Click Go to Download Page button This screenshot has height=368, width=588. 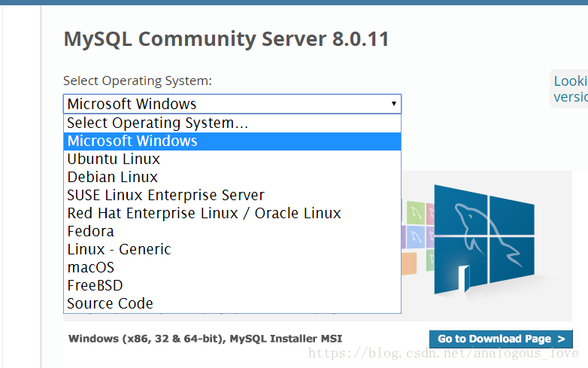click(x=501, y=339)
